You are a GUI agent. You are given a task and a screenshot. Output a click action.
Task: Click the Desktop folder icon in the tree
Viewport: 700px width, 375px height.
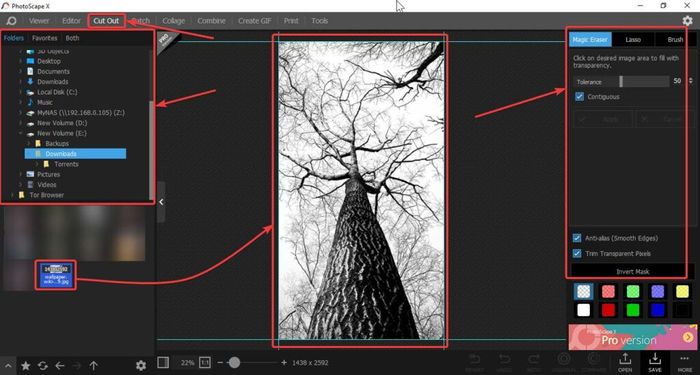point(30,61)
